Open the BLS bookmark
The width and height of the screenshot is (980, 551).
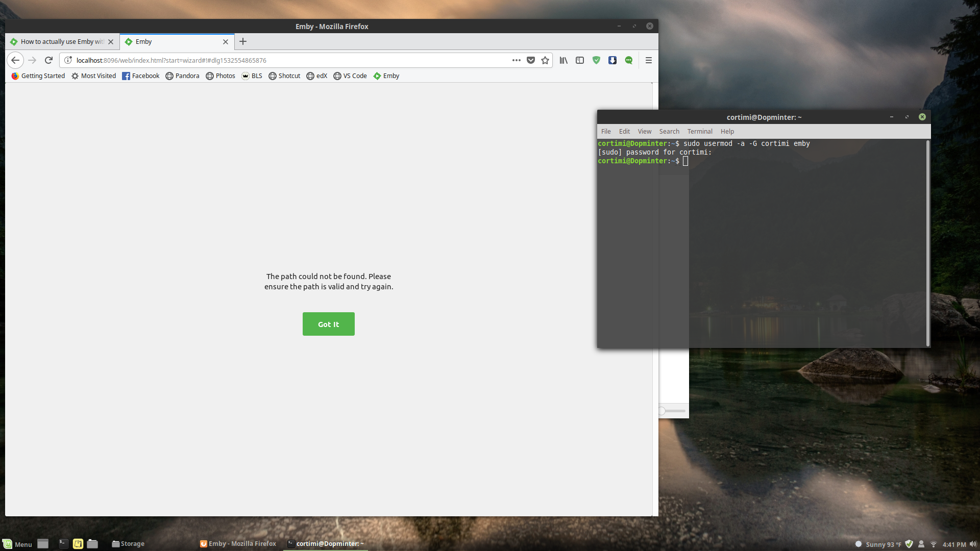tap(252, 76)
